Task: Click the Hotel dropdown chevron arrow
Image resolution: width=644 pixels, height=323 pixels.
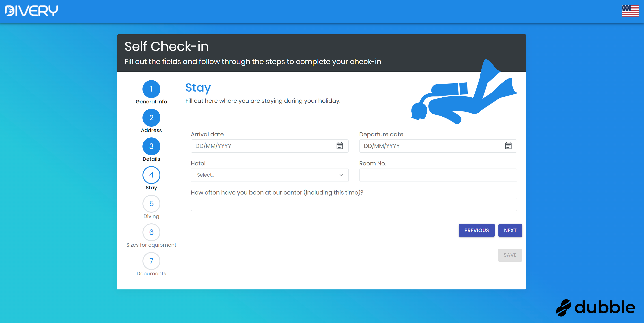Action: point(341,175)
